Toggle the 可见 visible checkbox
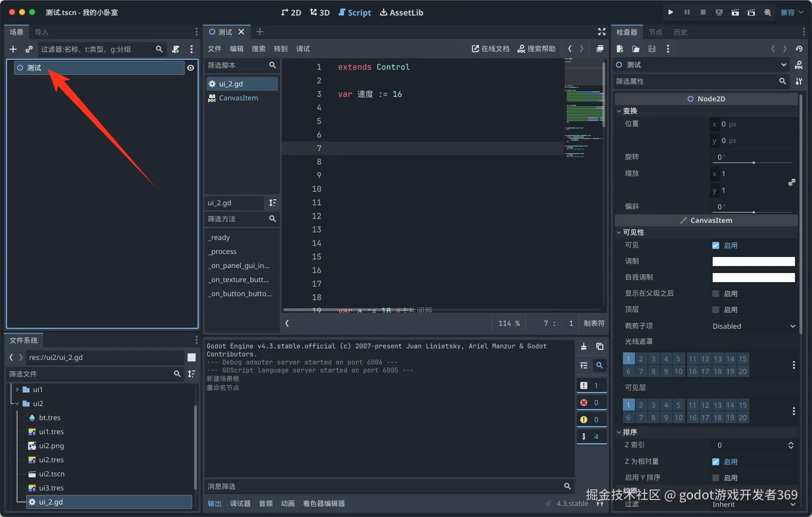This screenshot has height=517, width=812. (716, 245)
